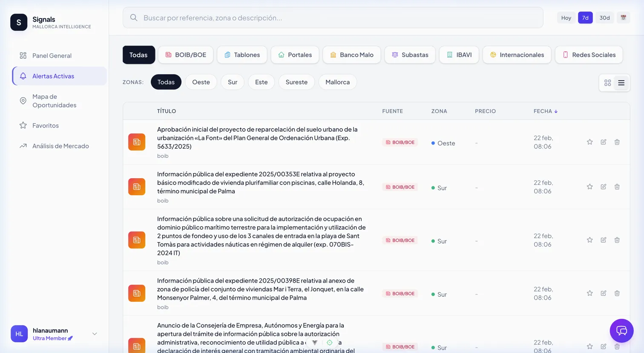Open the calendar date picker icon

click(x=623, y=17)
